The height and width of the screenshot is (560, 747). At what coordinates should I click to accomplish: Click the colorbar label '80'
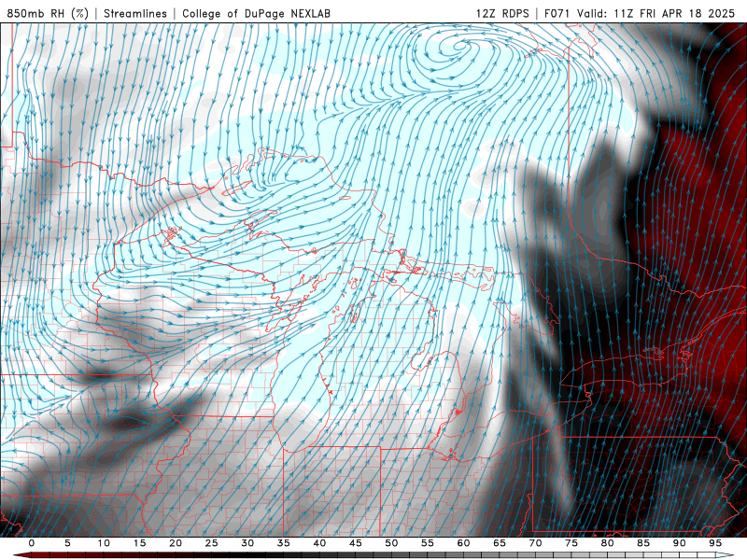click(x=608, y=543)
